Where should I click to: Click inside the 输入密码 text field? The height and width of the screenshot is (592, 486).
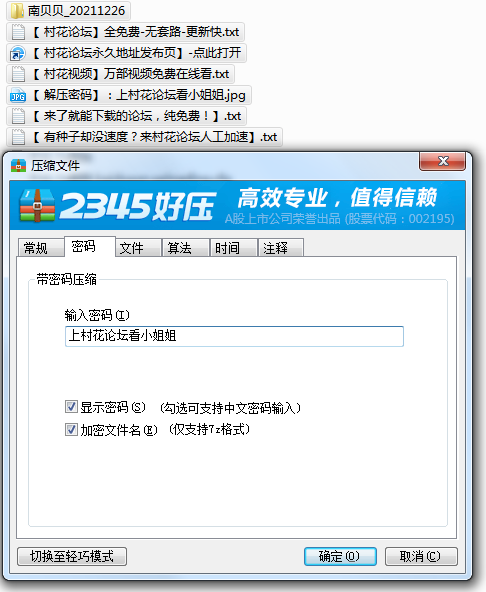pyautogui.click(x=234, y=336)
